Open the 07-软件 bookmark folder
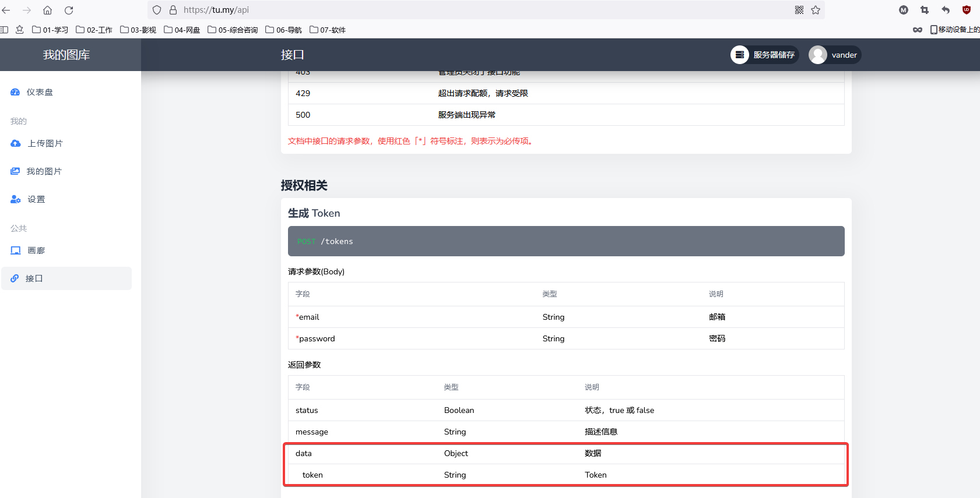This screenshot has width=980, height=498. point(328,30)
